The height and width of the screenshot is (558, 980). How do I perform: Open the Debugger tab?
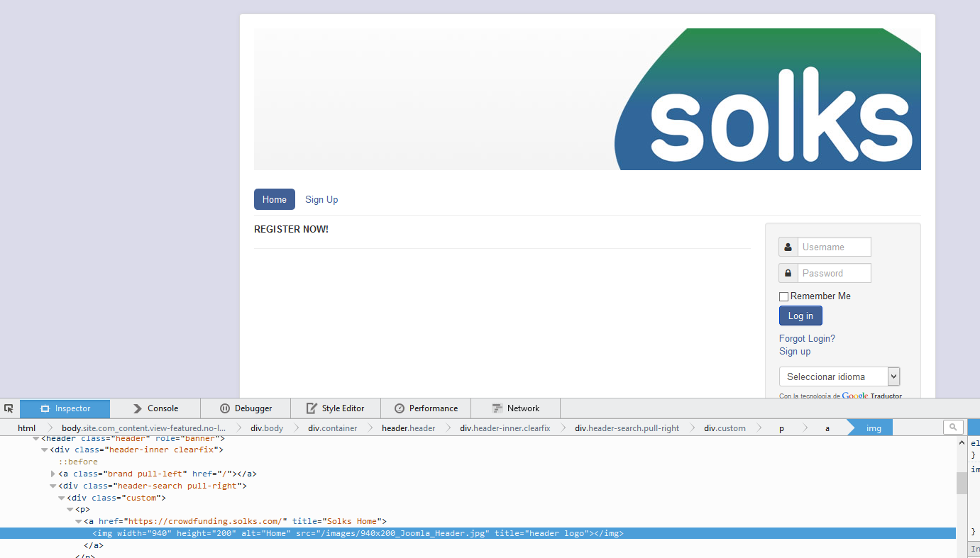pyautogui.click(x=246, y=408)
